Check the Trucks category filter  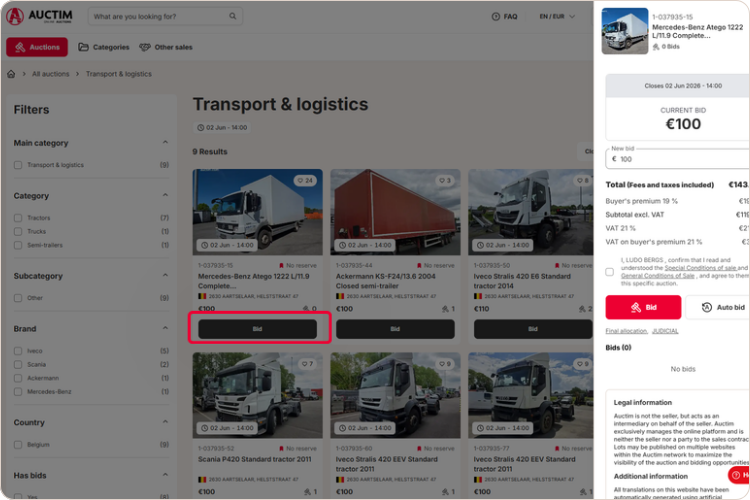18,231
